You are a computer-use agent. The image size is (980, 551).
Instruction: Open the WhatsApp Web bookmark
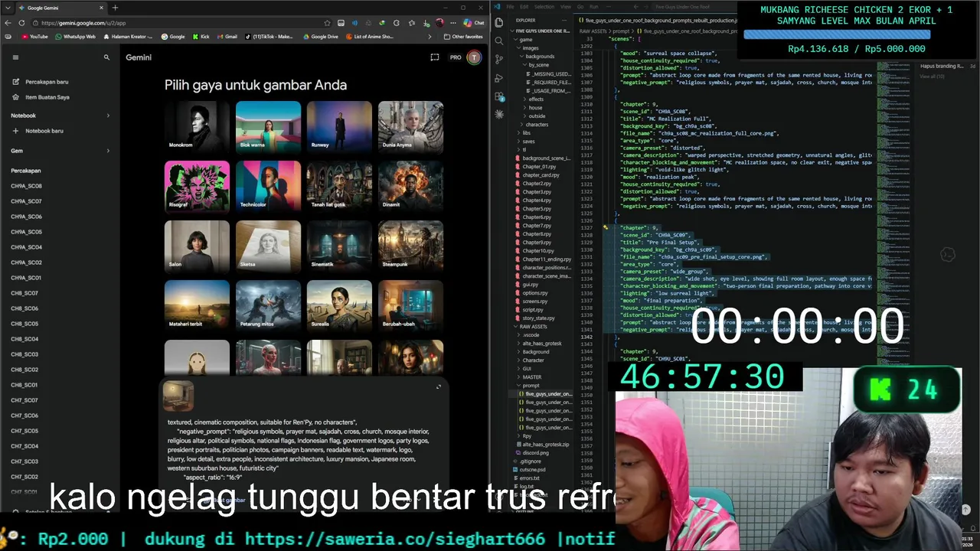click(x=76, y=36)
